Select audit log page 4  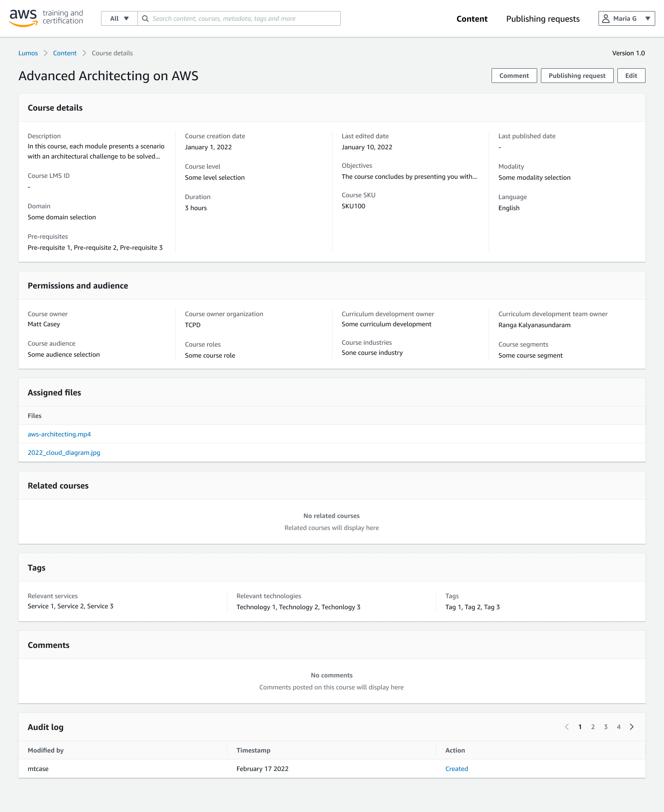click(618, 727)
